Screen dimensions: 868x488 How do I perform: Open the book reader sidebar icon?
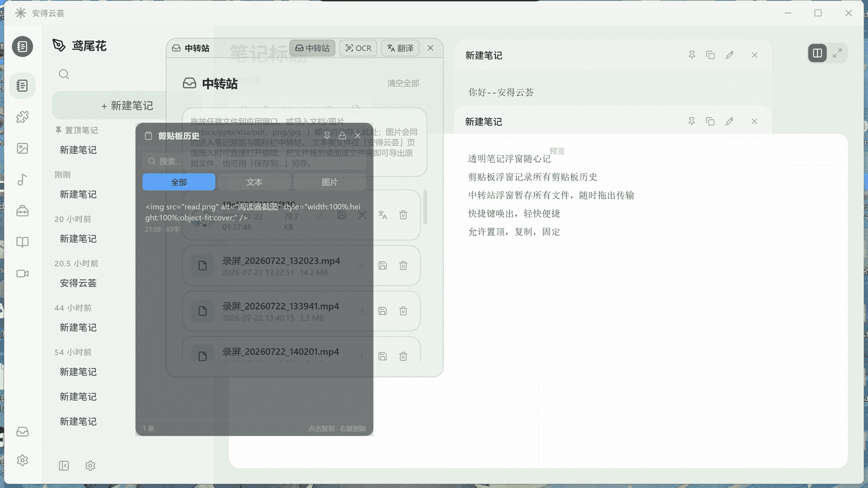22,242
